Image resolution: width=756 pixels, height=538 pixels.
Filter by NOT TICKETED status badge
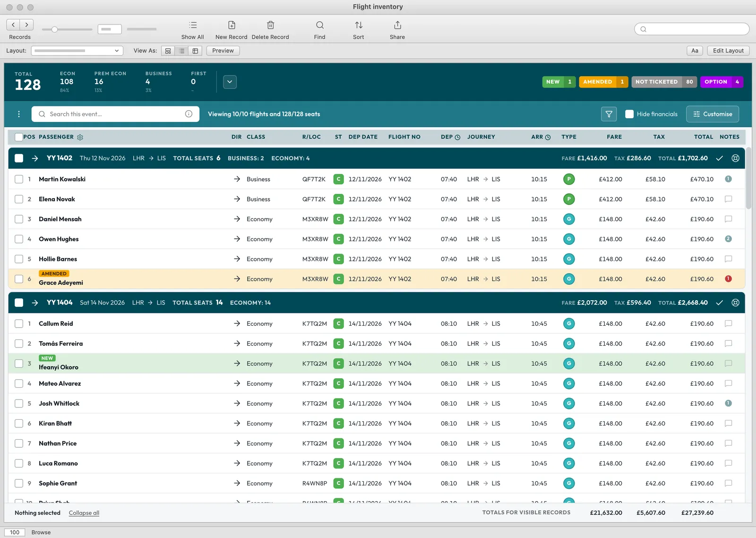[x=664, y=82]
